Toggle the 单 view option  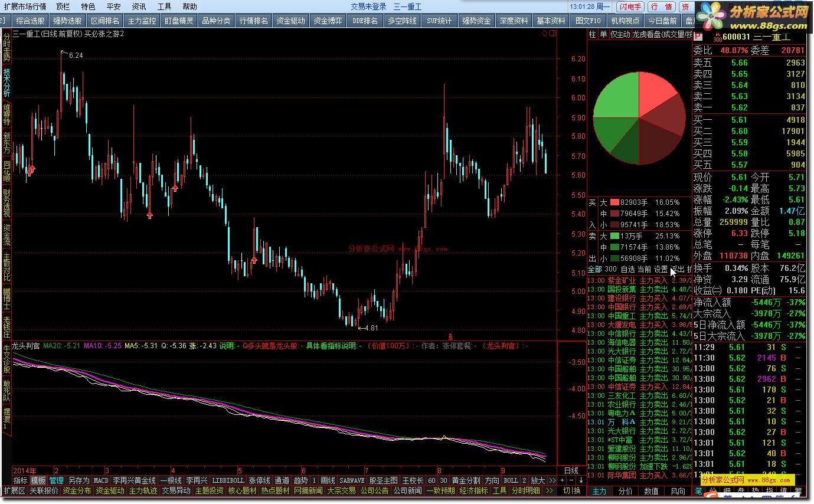[x=603, y=35]
